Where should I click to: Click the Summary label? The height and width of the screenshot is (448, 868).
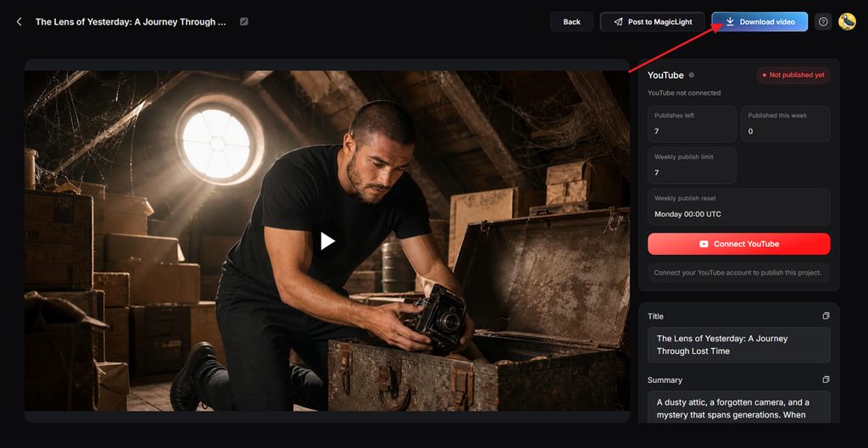pos(665,380)
